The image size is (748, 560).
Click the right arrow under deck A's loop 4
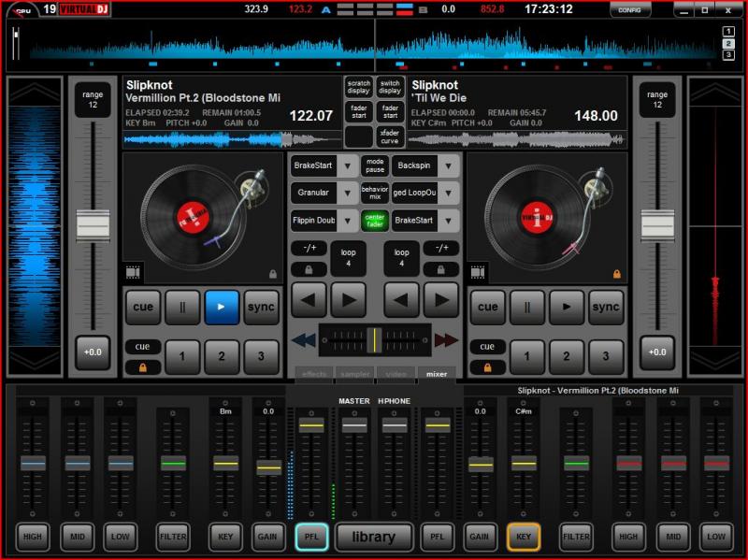point(349,300)
